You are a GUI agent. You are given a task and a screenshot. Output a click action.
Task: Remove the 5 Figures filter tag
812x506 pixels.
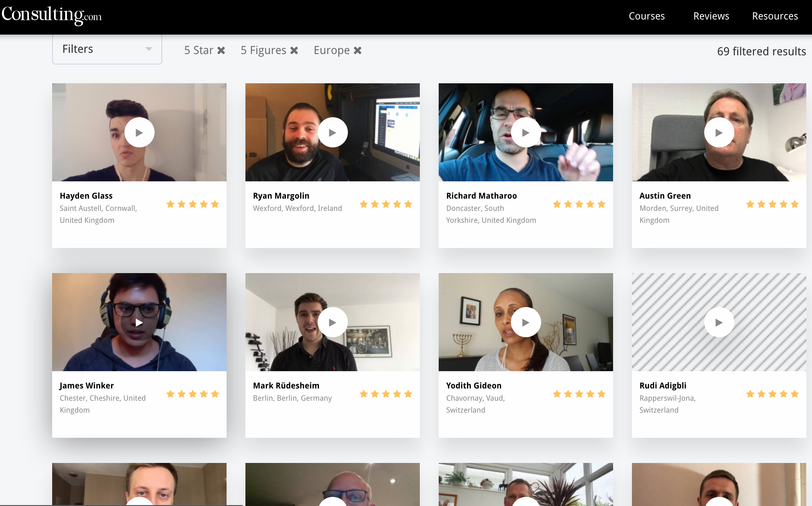point(294,51)
